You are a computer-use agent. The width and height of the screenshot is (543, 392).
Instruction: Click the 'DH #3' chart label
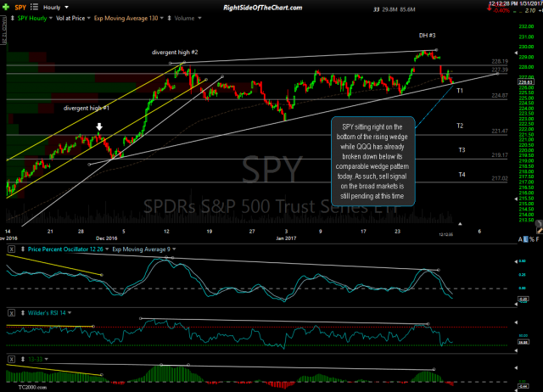click(x=427, y=36)
